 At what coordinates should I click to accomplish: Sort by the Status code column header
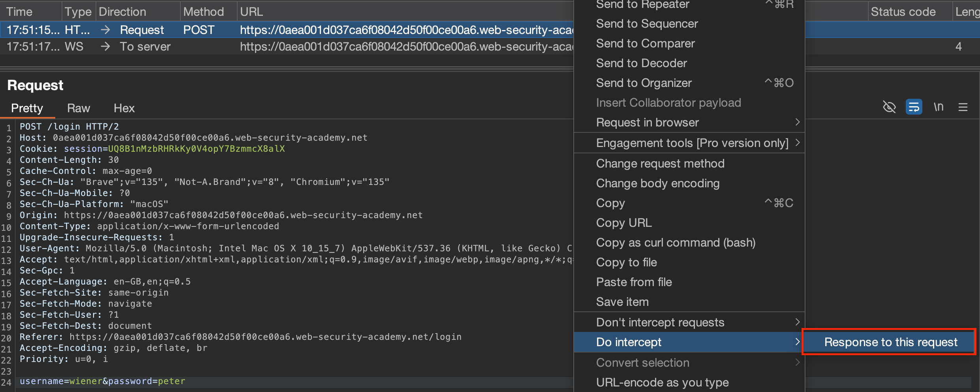903,12
